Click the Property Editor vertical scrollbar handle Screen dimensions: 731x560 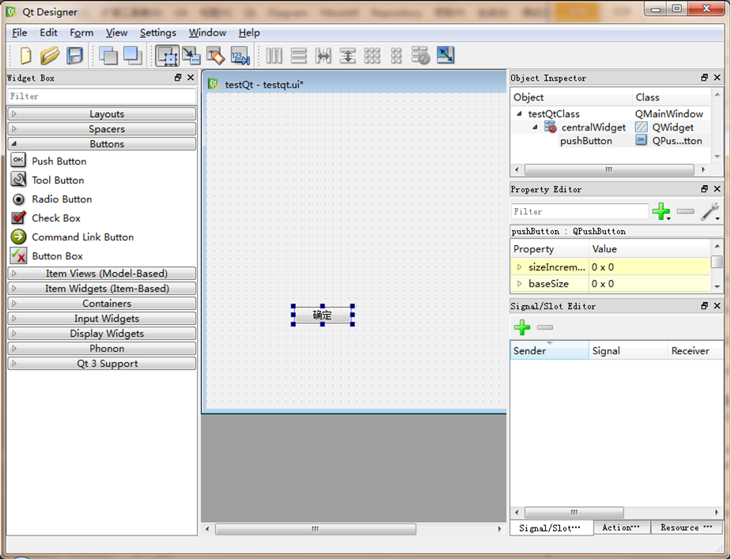point(716,263)
